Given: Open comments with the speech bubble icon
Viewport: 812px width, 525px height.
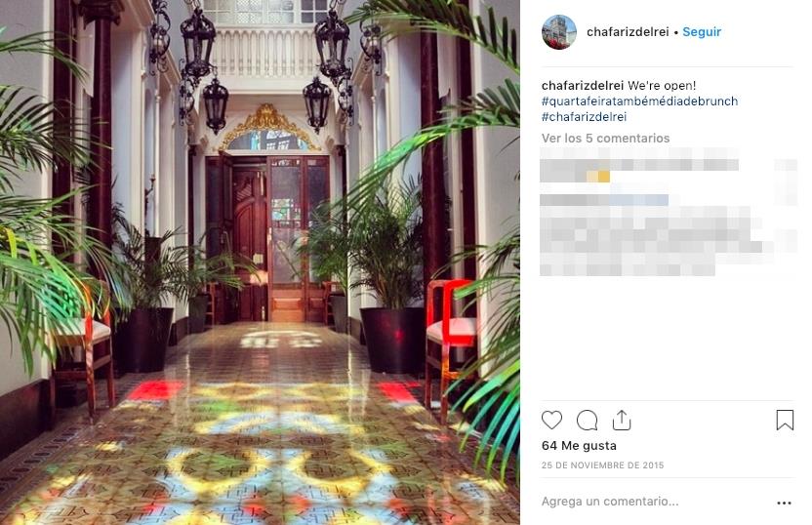Looking at the screenshot, I should tap(587, 420).
